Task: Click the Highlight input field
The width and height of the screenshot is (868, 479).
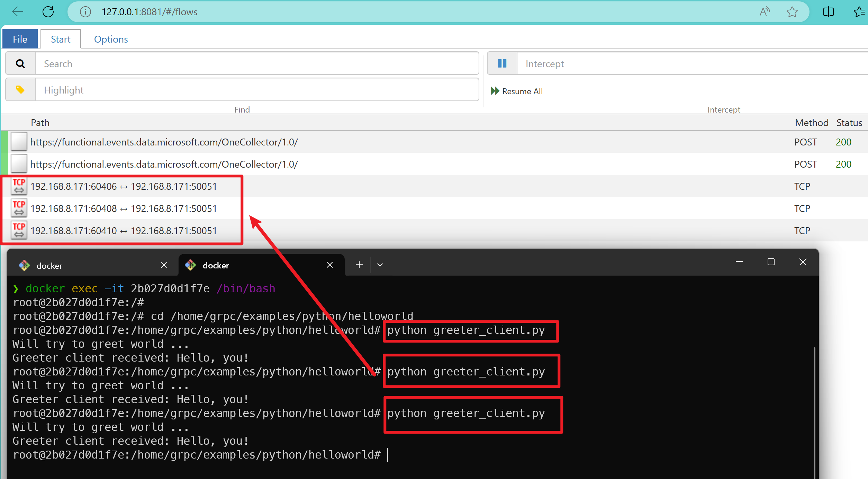Action: [257, 90]
